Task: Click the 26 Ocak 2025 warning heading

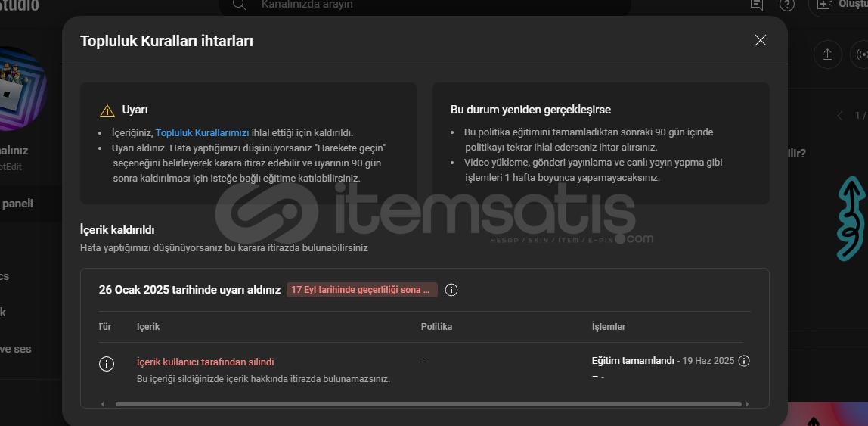Action: pos(190,290)
